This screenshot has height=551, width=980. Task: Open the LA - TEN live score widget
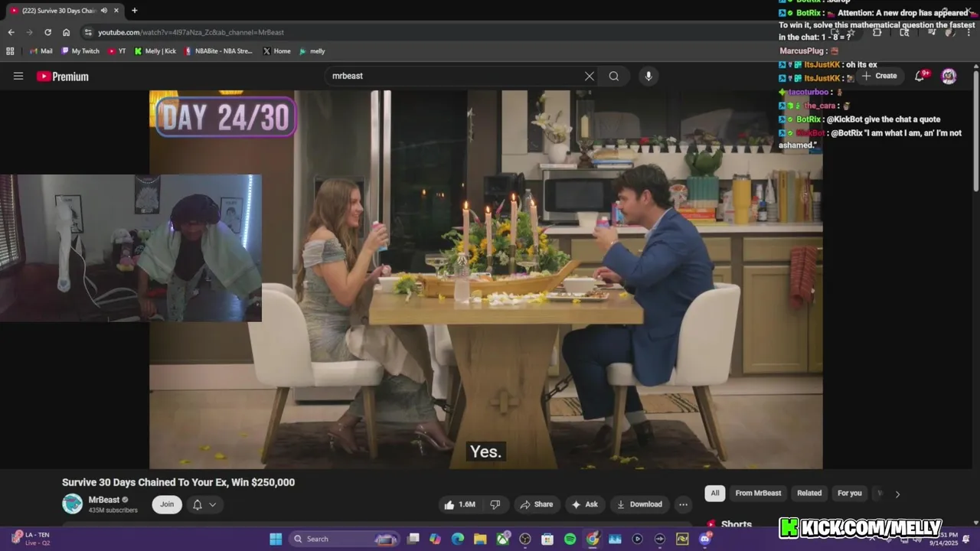[32, 538]
